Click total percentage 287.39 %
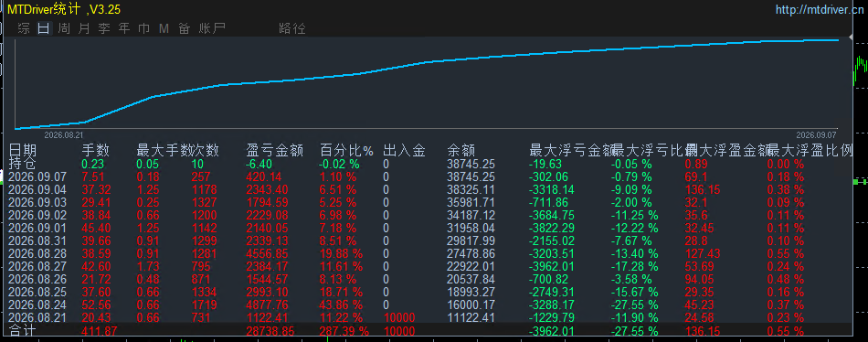 344,331
